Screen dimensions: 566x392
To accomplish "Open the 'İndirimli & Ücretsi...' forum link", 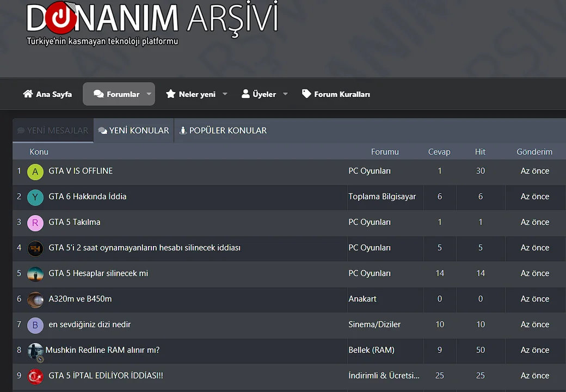I will [x=384, y=376].
